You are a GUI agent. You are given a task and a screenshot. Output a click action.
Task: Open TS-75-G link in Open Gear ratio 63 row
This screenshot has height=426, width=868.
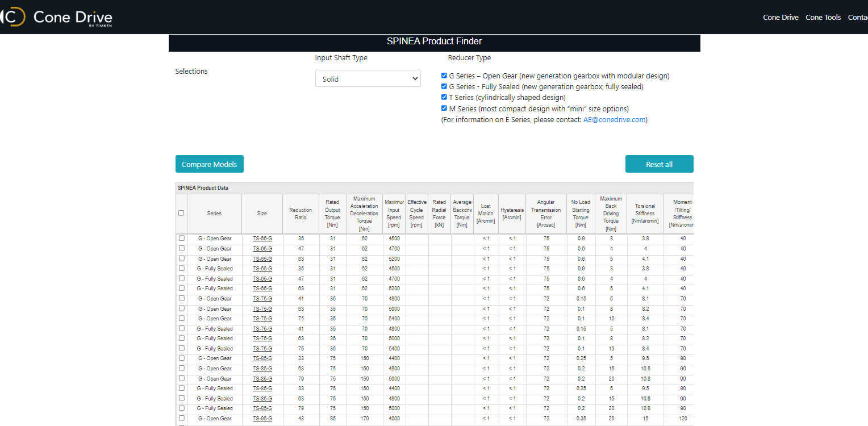(x=262, y=309)
